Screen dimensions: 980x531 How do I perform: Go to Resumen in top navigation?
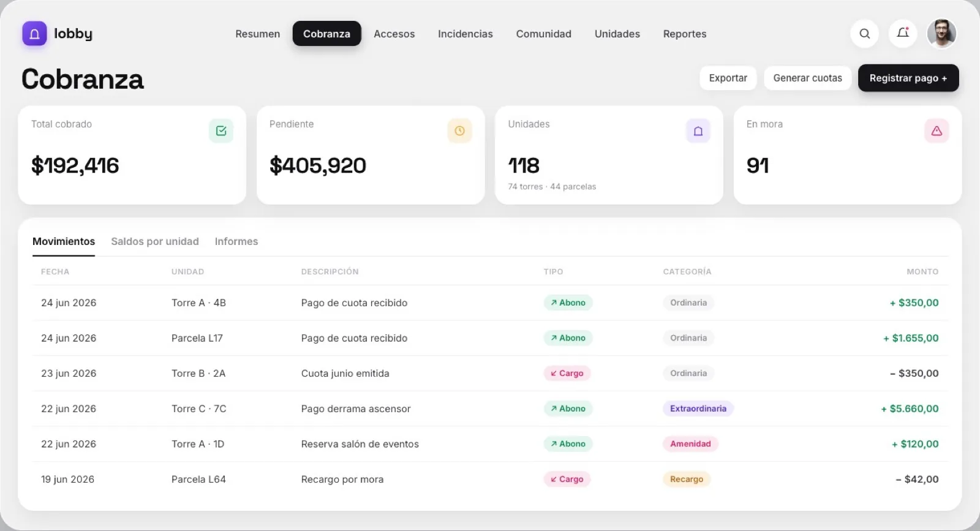tap(258, 34)
